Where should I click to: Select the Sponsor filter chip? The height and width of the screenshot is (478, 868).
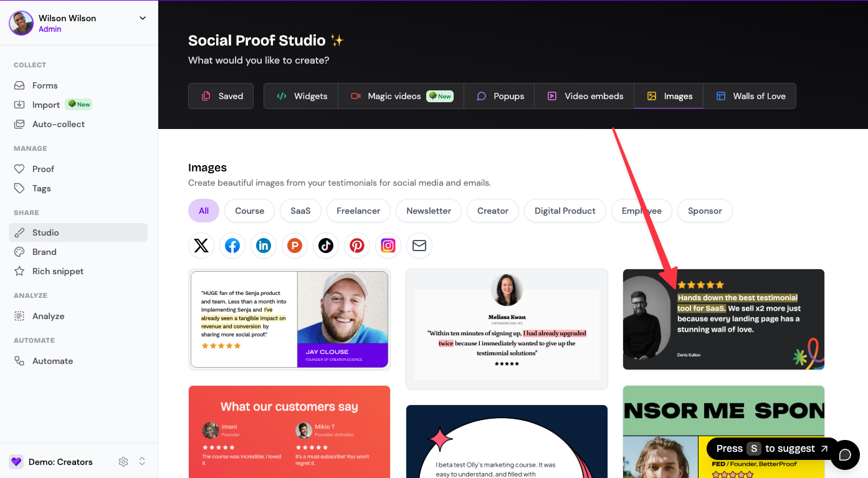[x=705, y=211]
